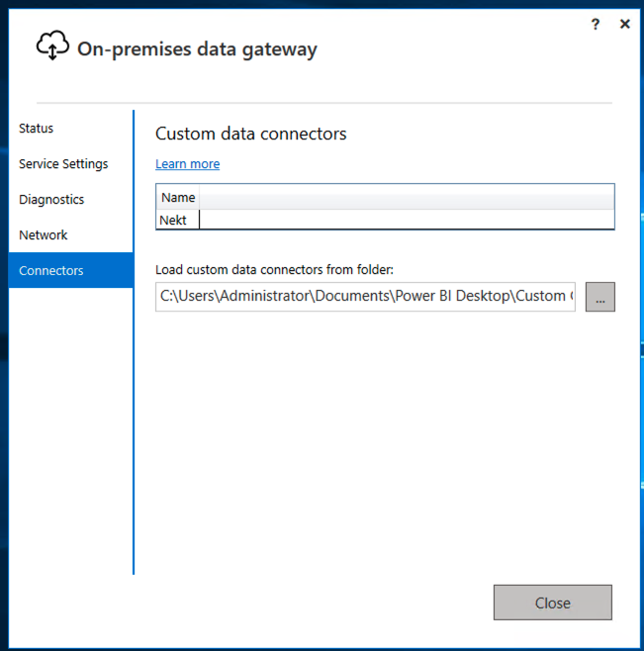The image size is (644, 651).
Task: Open help with the question mark icon
Action: 596,25
